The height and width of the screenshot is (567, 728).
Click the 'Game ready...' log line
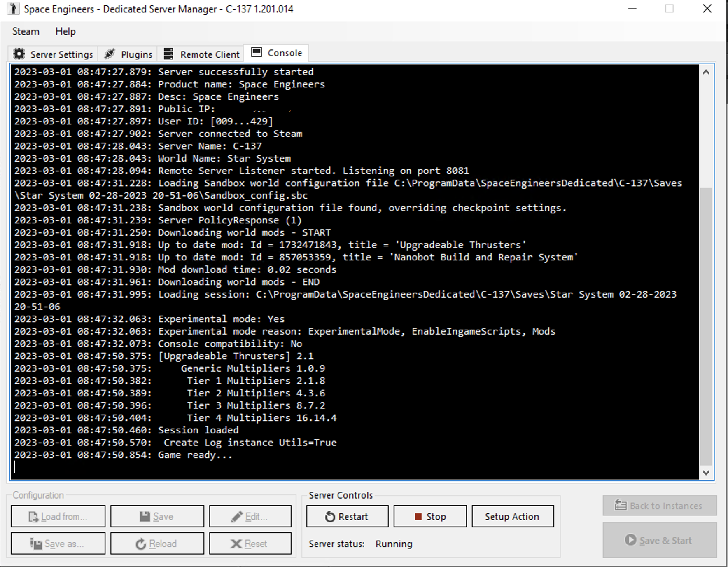pyautogui.click(x=123, y=455)
